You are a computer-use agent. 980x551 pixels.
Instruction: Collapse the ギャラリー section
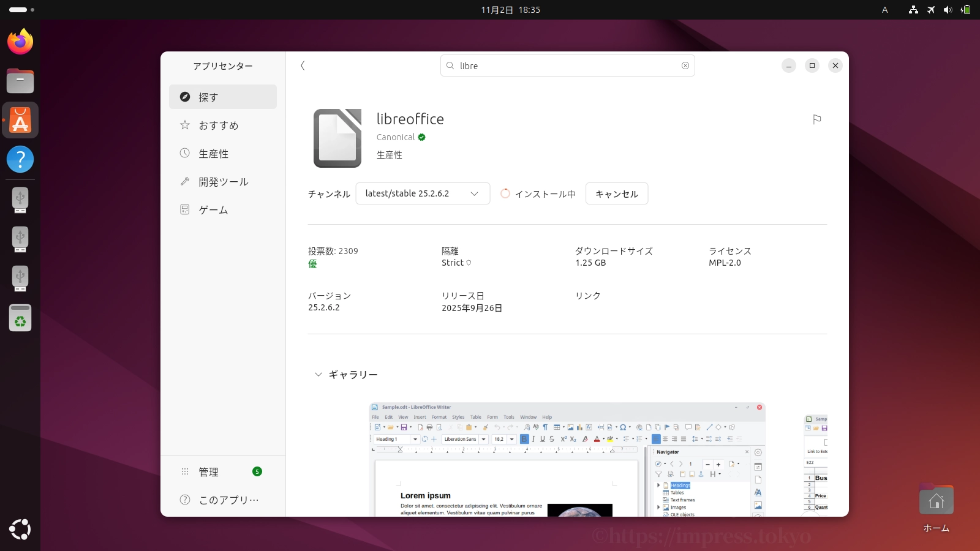(x=346, y=374)
